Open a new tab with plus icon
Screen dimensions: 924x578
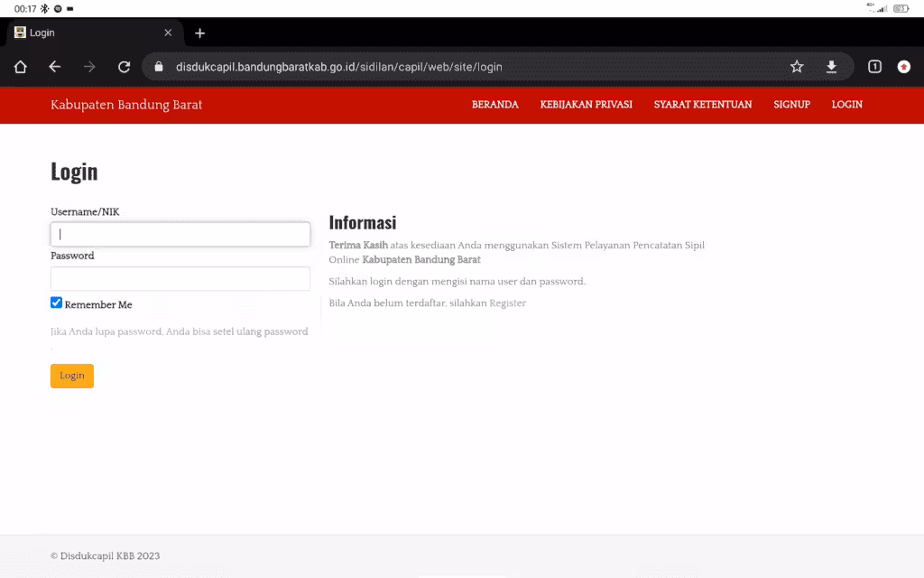(199, 33)
